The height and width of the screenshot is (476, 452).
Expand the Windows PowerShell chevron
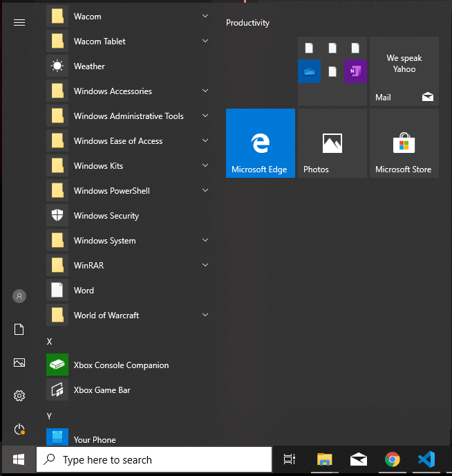(205, 190)
